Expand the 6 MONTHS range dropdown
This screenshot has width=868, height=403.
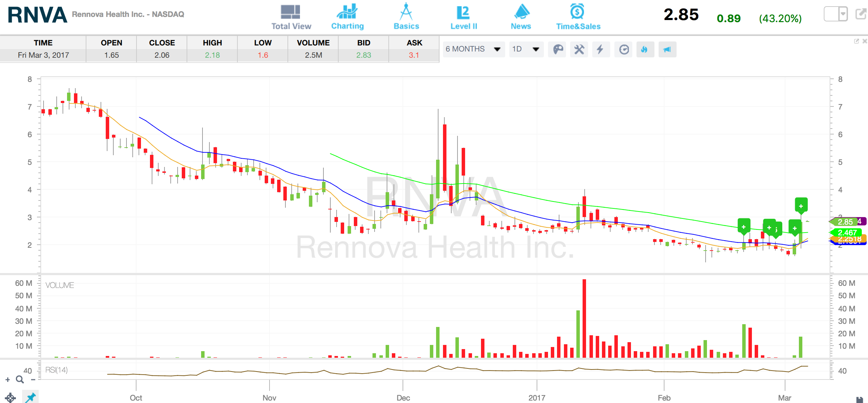point(473,49)
